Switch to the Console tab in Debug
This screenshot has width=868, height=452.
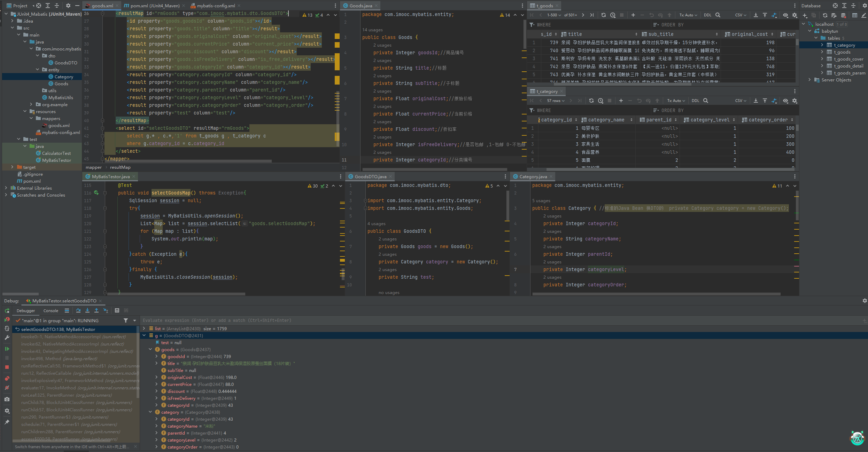pos(51,310)
